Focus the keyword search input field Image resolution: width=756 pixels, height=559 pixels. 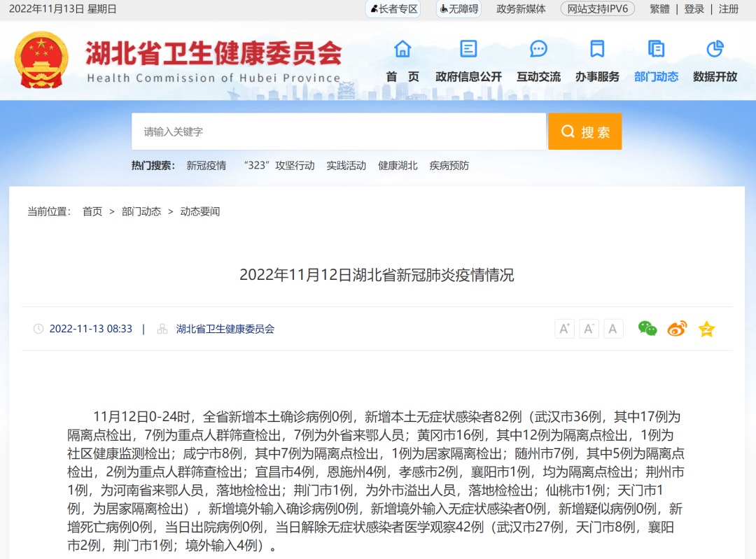pos(339,132)
